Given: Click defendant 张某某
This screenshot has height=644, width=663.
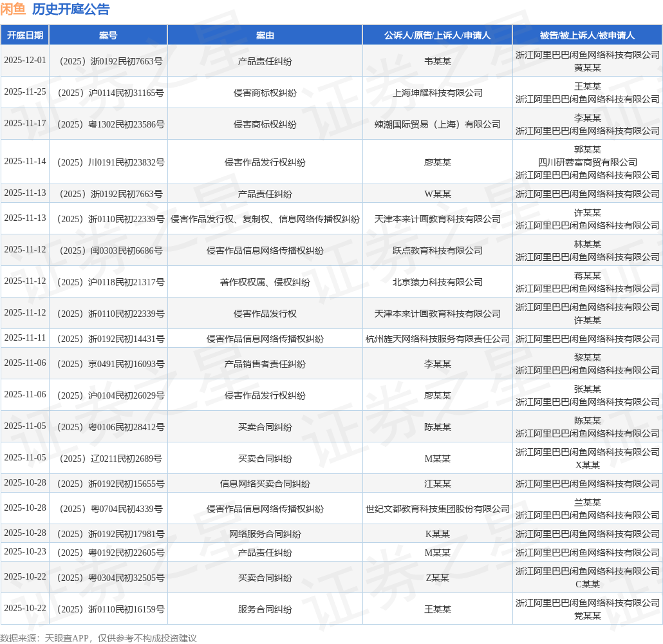Looking at the screenshot, I should [587, 389].
